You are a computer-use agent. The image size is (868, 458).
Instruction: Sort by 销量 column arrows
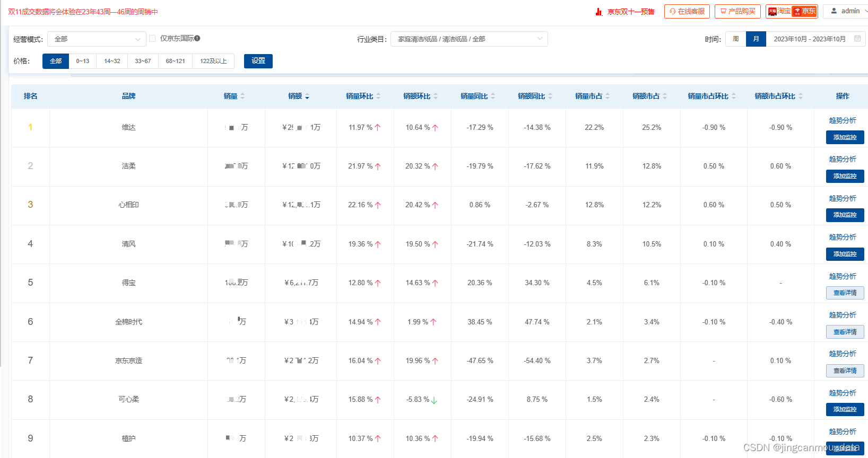[242, 96]
